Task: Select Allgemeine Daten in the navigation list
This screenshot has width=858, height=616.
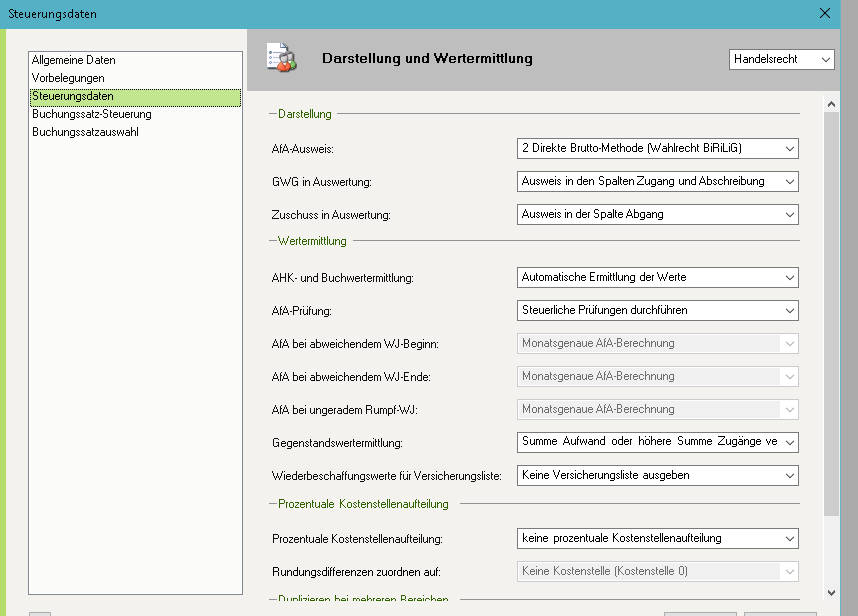Action: (74, 60)
